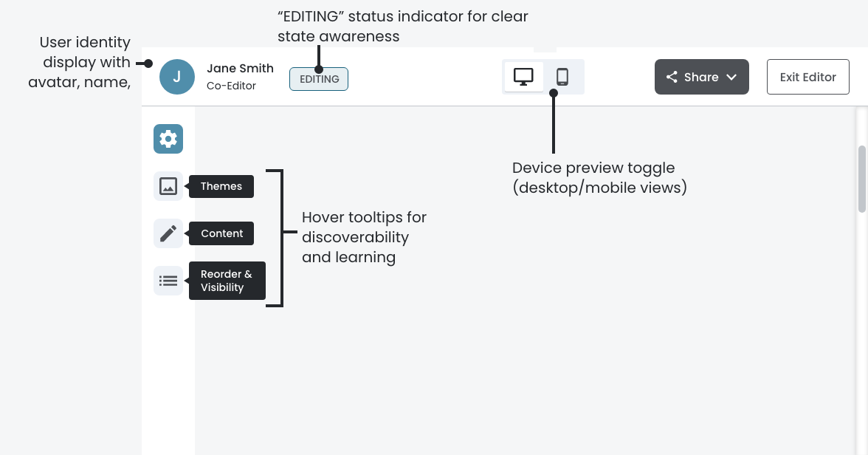Click the Themes image icon

[168, 186]
